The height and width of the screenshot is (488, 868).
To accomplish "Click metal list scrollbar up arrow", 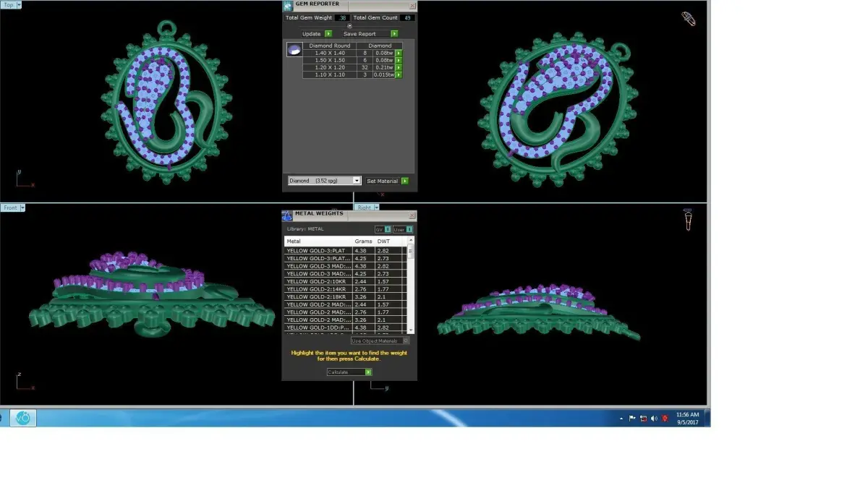I will pyautogui.click(x=411, y=240).
